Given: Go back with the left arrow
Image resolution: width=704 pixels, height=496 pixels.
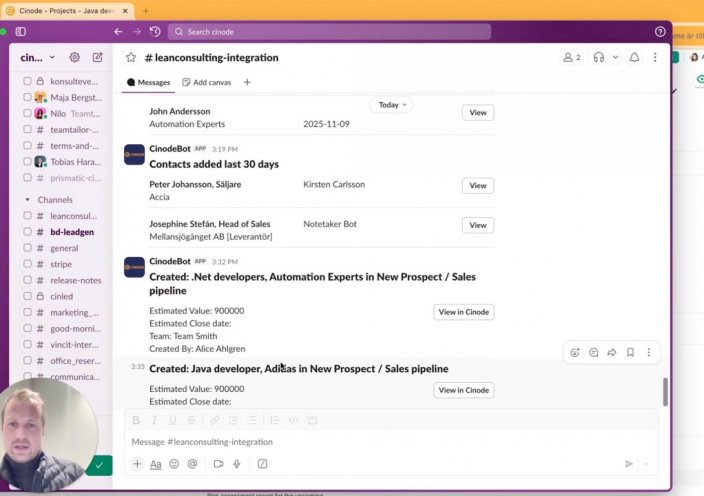Looking at the screenshot, I should pyautogui.click(x=118, y=31).
